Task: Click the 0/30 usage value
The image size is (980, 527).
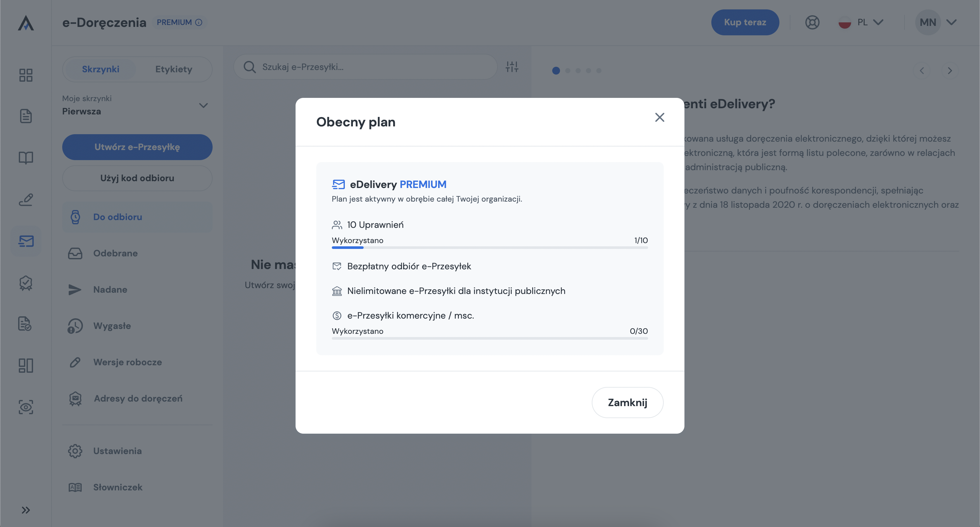Action: coord(639,331)
